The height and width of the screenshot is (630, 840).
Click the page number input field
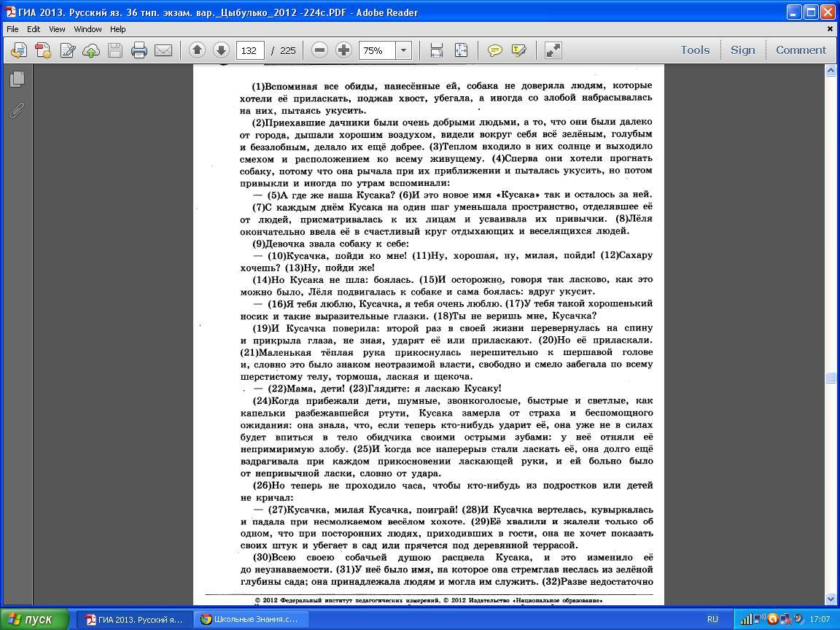click(250, 50)
